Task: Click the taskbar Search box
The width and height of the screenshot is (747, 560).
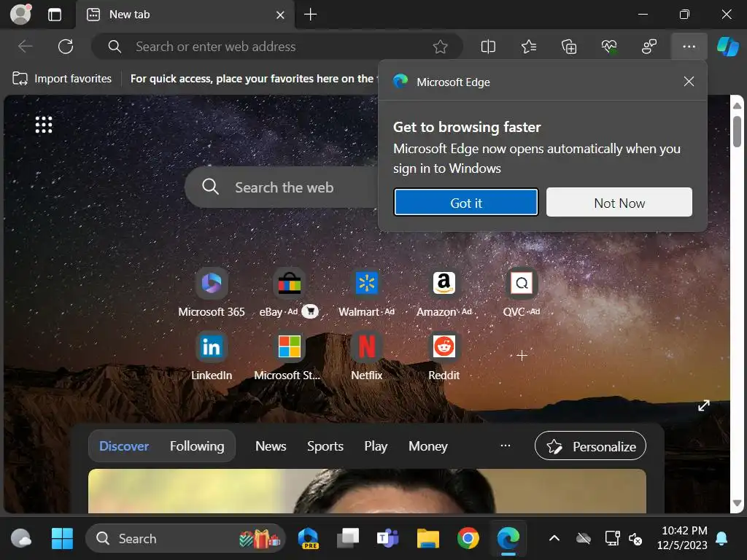Action: coord(185,539)
